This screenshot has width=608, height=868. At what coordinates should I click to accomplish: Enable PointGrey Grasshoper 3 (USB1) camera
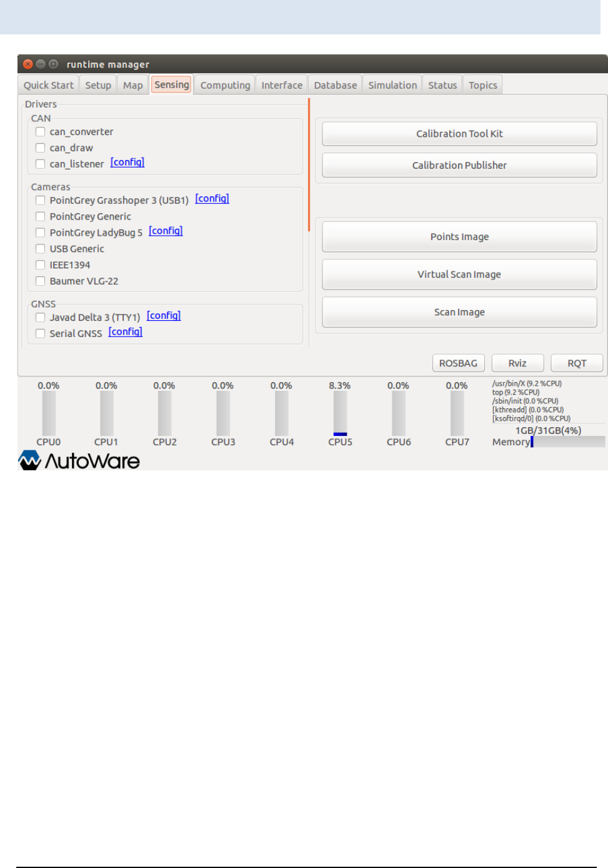[x=40, y=201]
